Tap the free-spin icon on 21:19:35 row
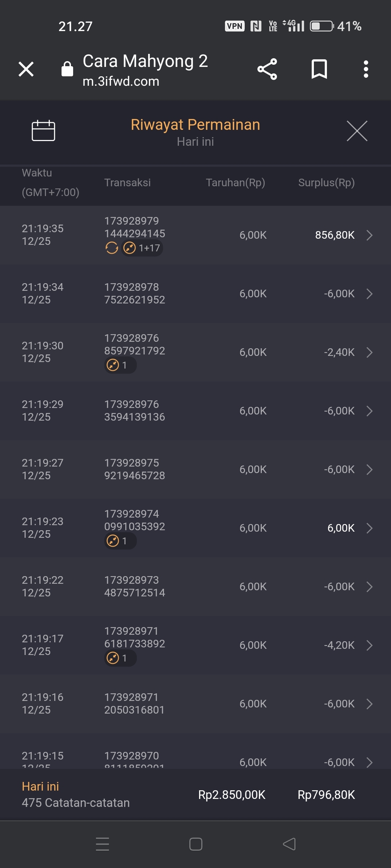 [112, 248]
